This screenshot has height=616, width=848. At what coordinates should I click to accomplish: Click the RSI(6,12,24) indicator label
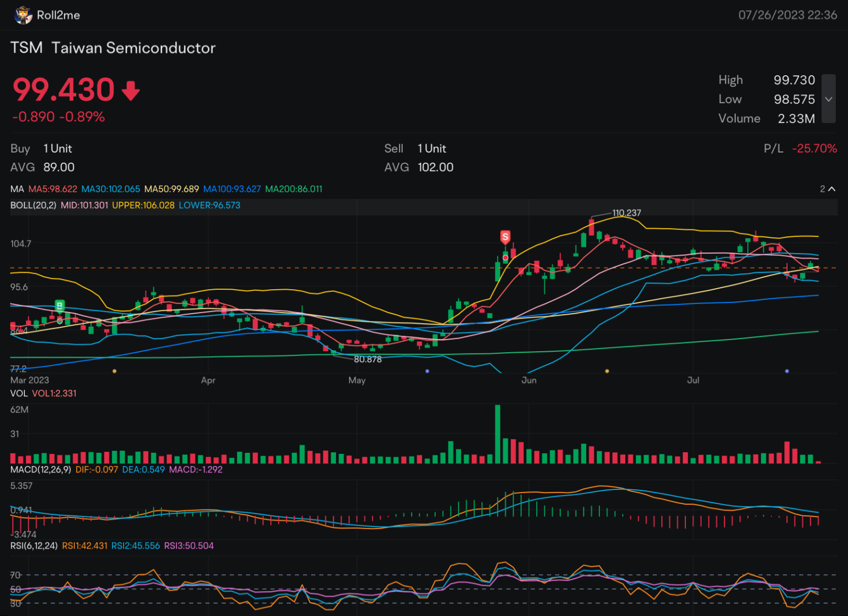coord(34,546)
